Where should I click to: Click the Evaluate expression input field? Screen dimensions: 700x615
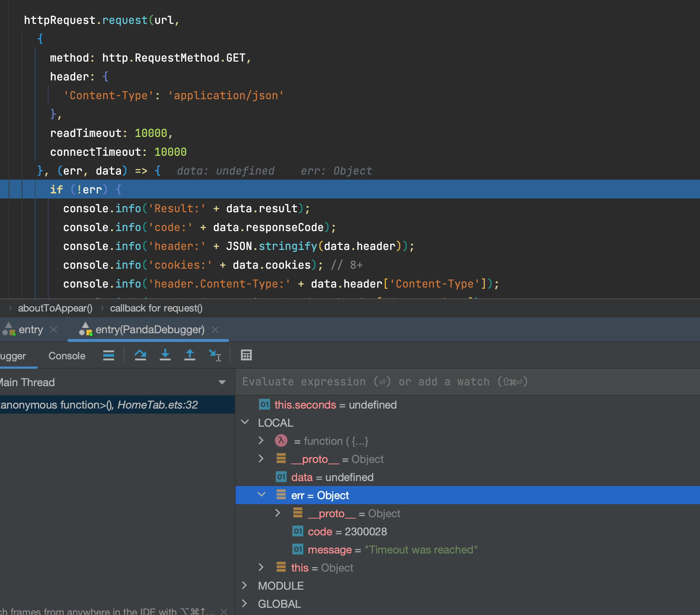click(467, 382)
